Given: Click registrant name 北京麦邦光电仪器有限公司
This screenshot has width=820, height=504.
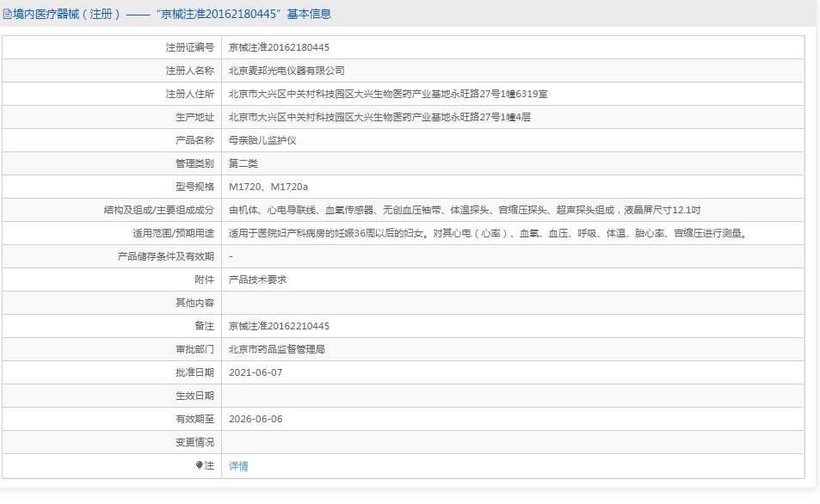Looking at the screenshot, I should (287, 71).
